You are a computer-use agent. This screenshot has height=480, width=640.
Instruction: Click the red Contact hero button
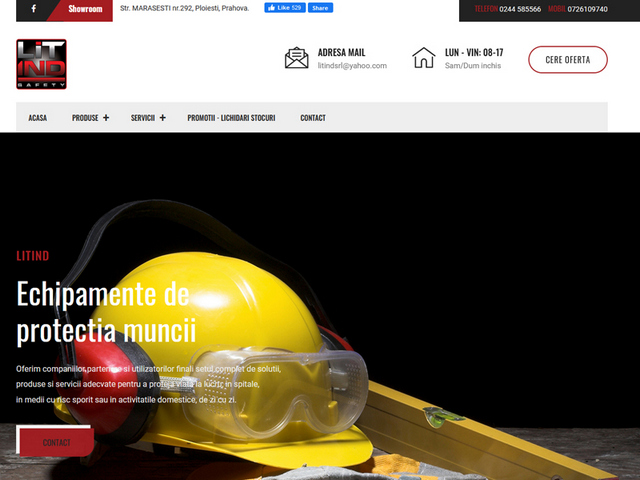pos(56,442)
